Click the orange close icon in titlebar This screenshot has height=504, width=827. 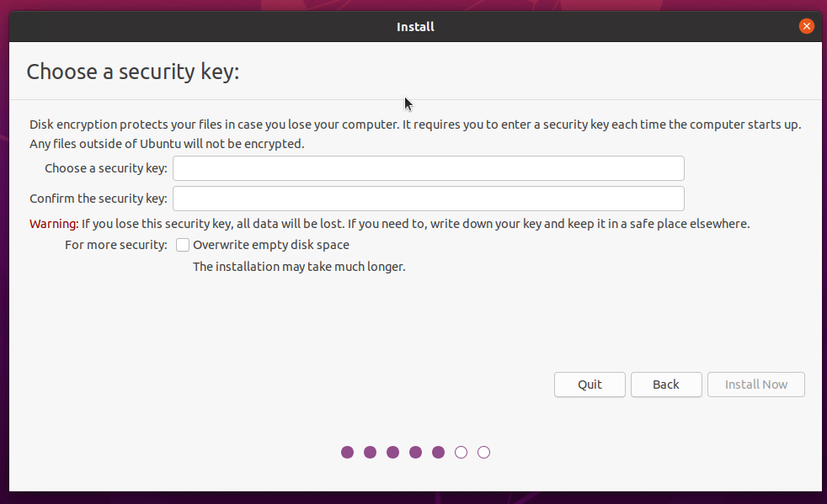806,26
